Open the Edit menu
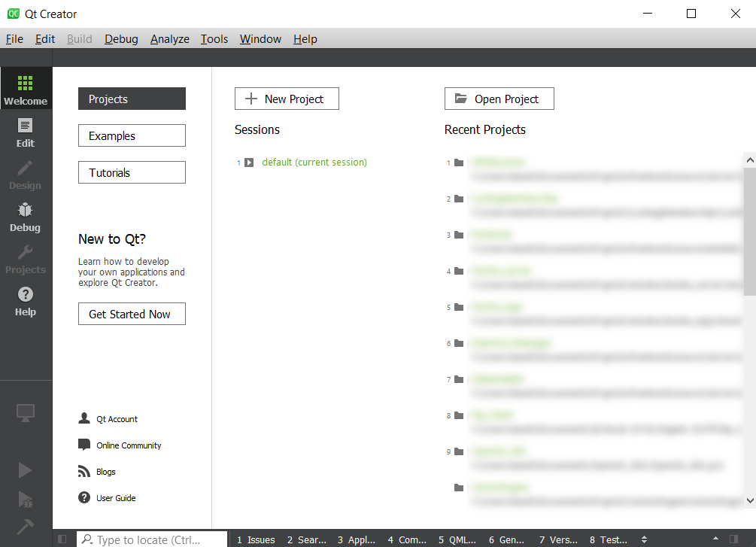Image resolution: width=756 pixels, height=547 pixels. click(45, 39)
